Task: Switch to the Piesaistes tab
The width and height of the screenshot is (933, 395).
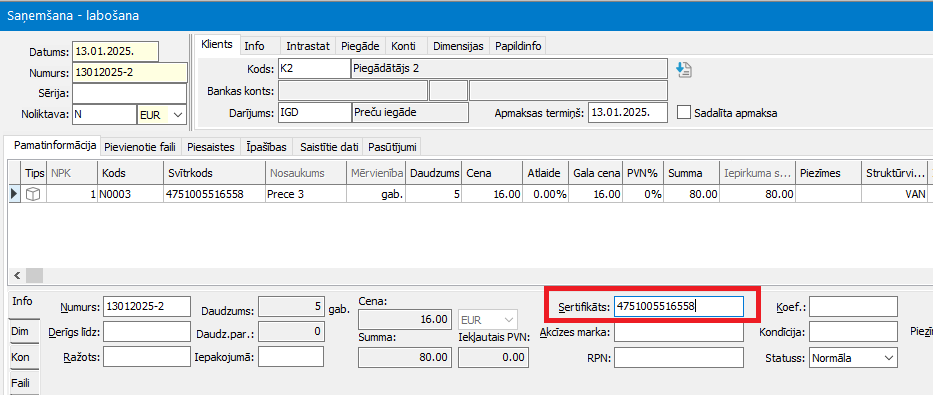Action: pyautogui.click(x=211, y=146)
